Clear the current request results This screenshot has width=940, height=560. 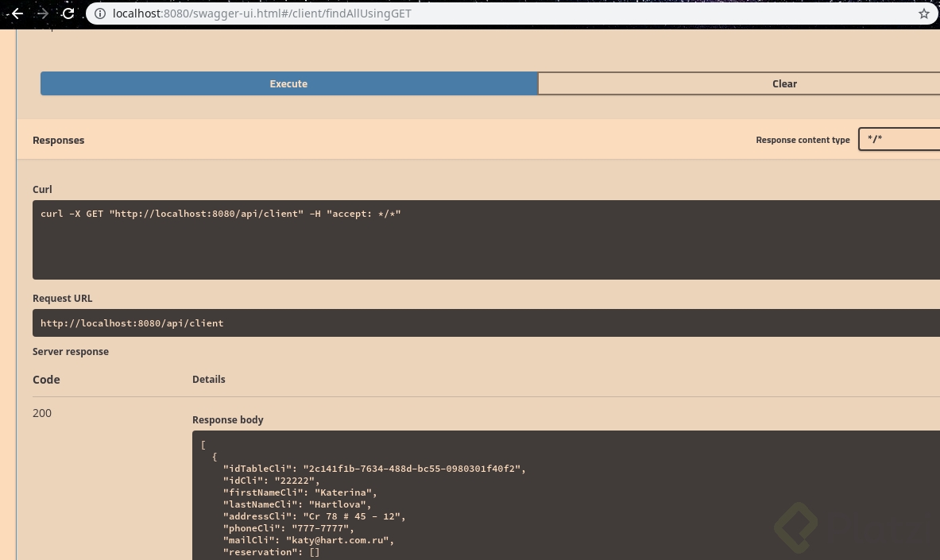click(784, 83)
